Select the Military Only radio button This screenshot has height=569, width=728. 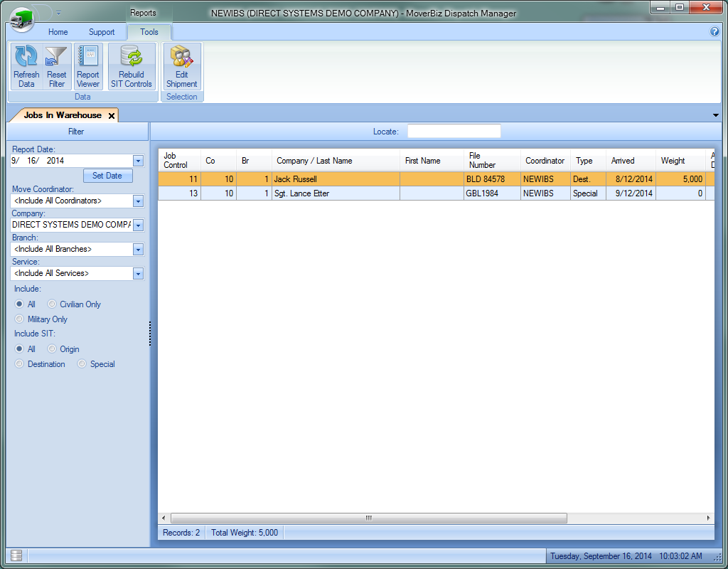(x=19, y=319)
